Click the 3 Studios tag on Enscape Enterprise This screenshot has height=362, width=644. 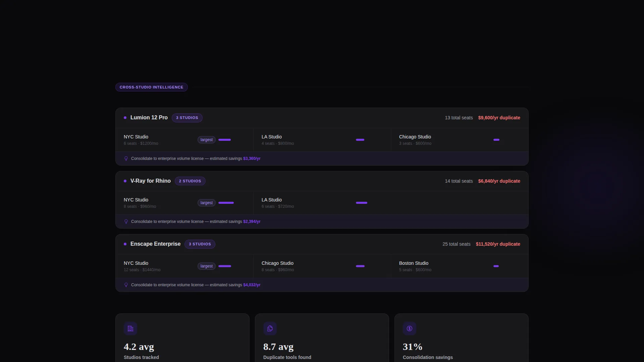pos(200,244)
